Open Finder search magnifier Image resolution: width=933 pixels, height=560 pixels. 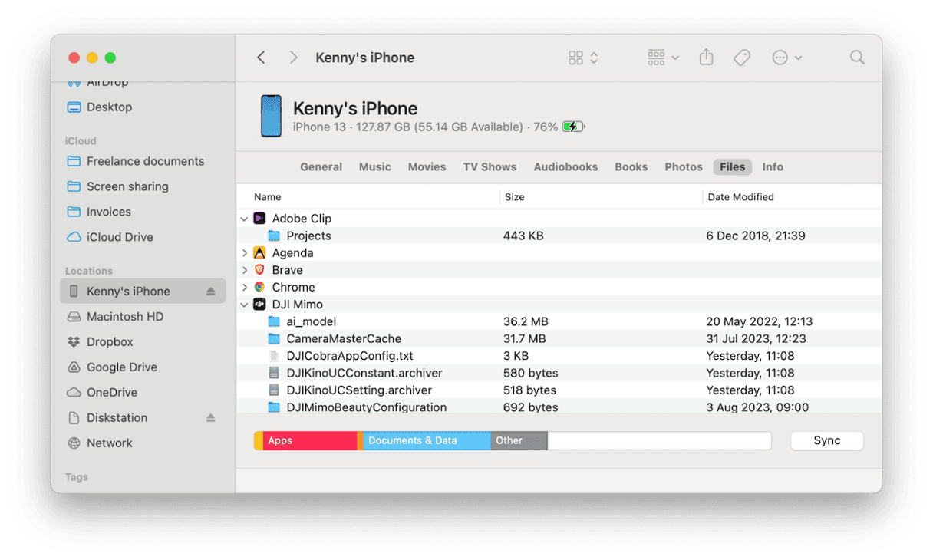point(857,58)
